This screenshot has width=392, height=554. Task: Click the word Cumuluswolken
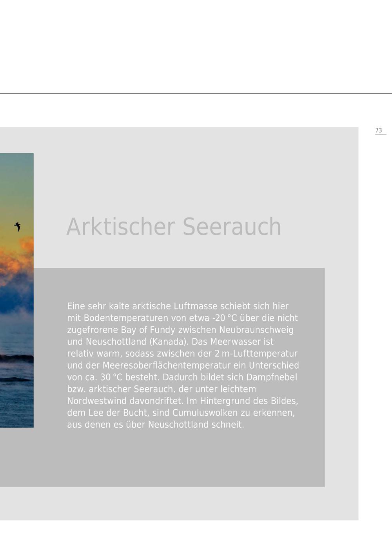(205, 413)
